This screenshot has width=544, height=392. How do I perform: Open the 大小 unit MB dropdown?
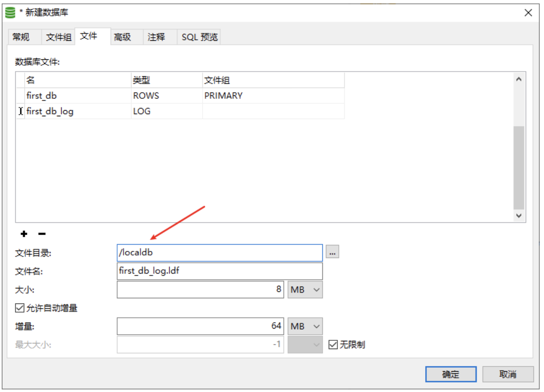[x=305, y=290]
